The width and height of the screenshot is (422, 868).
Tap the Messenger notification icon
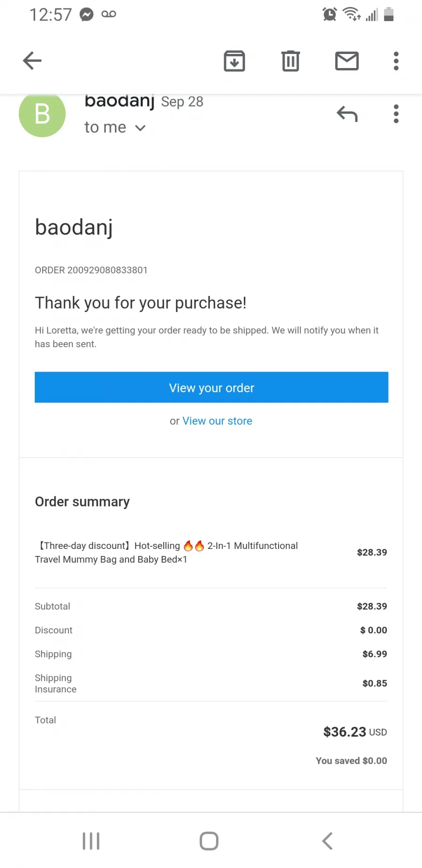click(86, 15)
